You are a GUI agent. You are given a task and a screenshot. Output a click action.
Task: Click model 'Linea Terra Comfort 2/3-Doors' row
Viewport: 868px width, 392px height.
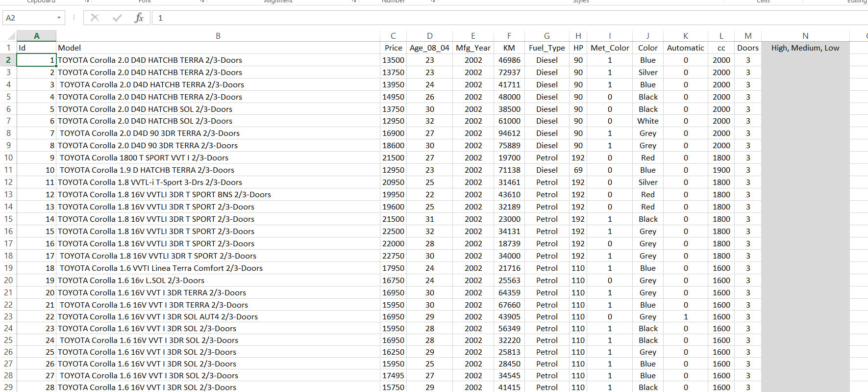pyautogui.click(x=218, y=268)
